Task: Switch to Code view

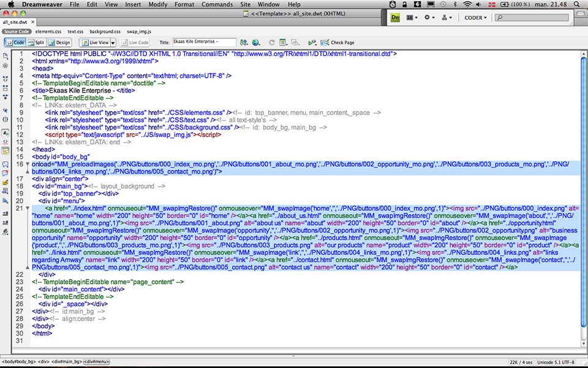Action: (16, 42)
